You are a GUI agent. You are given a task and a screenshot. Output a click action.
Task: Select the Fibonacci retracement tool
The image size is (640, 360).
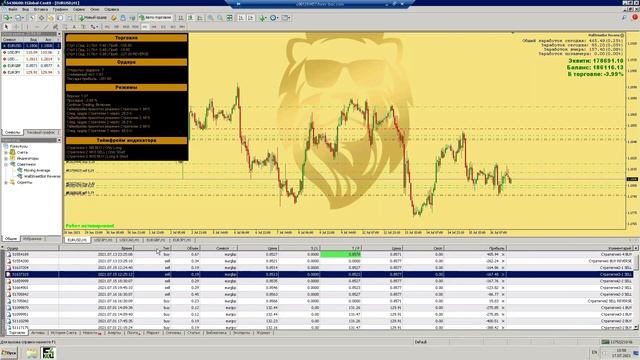(64, 27)
